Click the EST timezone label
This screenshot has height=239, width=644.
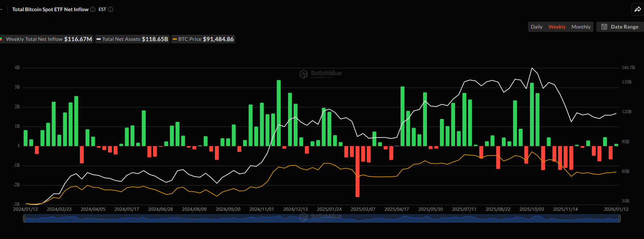tap(102, 9)
